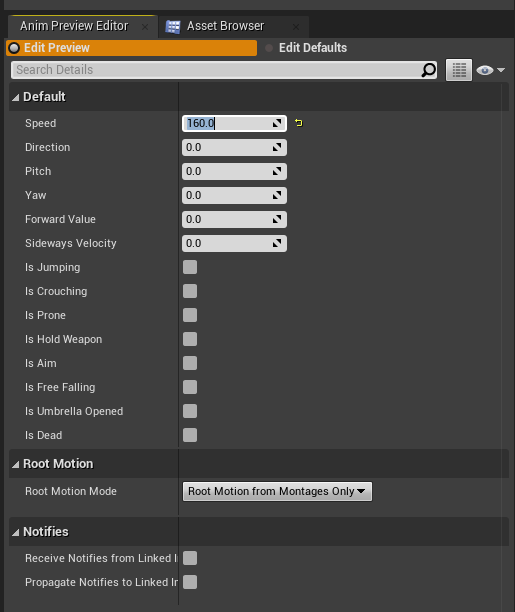Click the Speed value field
The width and height of the screenshot is (515, 612).
click(x=234, y=123)
